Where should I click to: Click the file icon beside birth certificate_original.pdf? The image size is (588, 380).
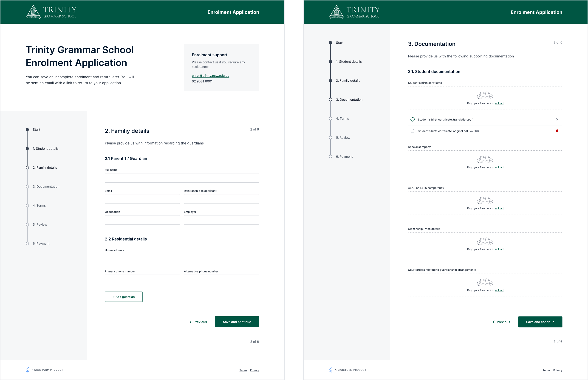(412, 131)
